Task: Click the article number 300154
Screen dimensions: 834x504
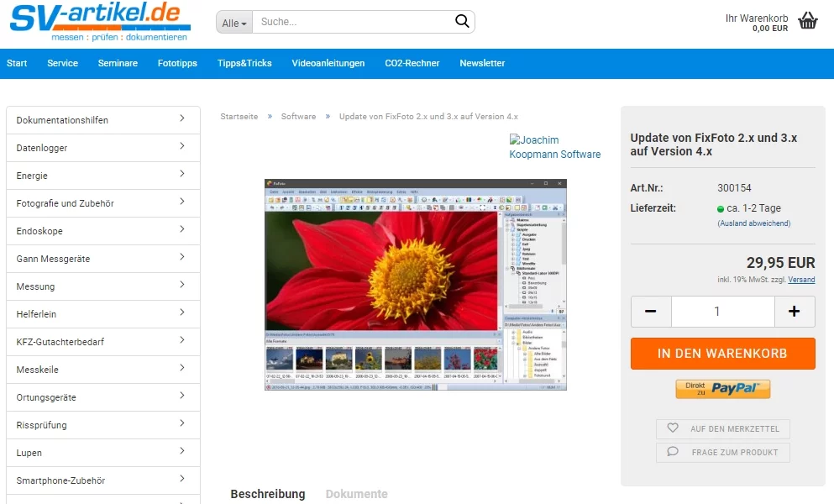Action: (734, 187)
